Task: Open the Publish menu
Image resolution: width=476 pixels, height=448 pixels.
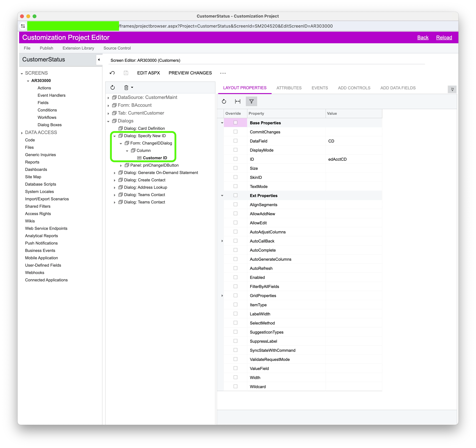Action: tap(46, 48)
